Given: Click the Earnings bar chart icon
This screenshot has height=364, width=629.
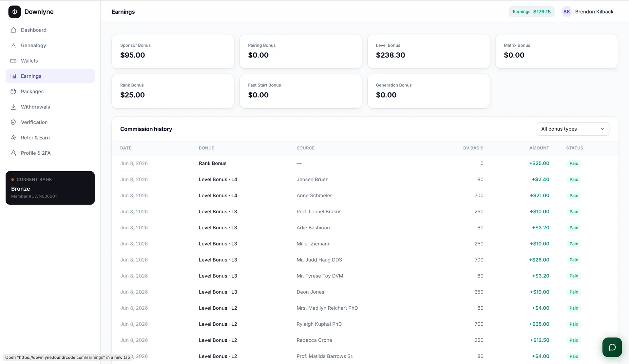Looking at the screenshot, I should tap(13, 76).
